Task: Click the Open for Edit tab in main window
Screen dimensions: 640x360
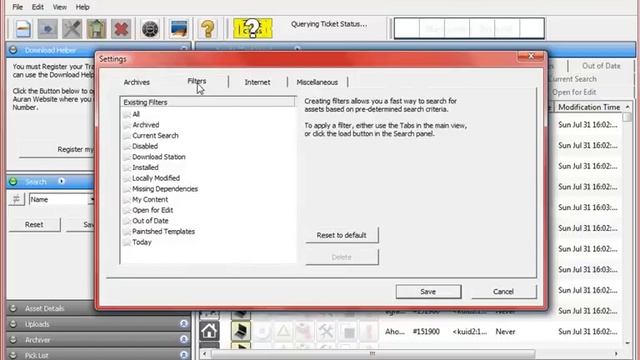Action: (x=574, y=92)
